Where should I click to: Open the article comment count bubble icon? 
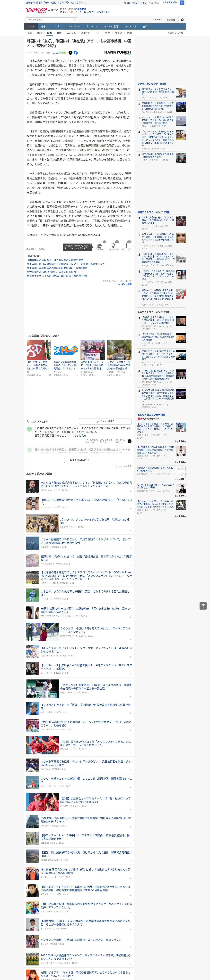(x=54, y=53)
